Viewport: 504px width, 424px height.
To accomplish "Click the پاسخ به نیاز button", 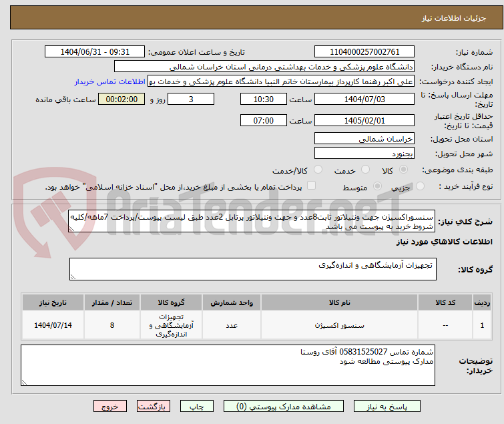I will [x=387, y=407].
